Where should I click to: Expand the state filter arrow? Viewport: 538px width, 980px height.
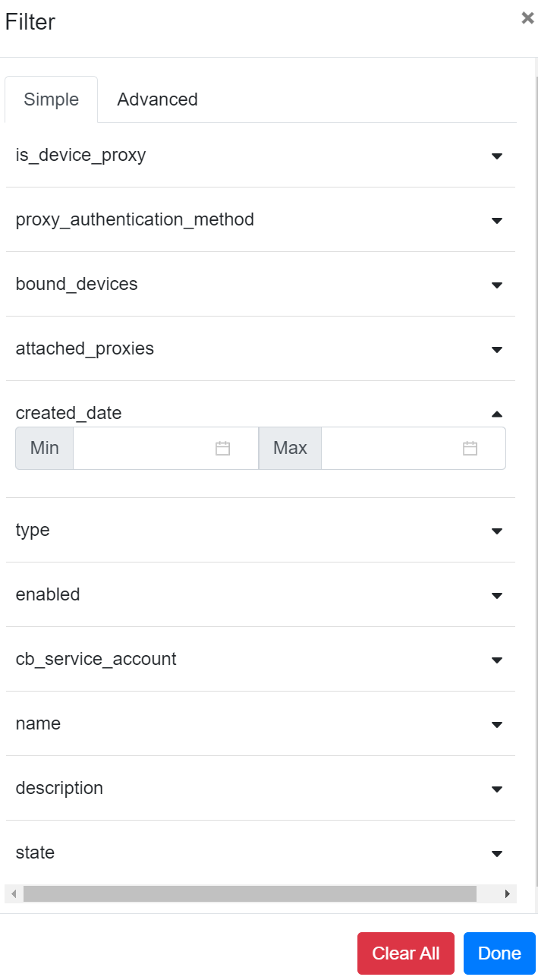497,853
